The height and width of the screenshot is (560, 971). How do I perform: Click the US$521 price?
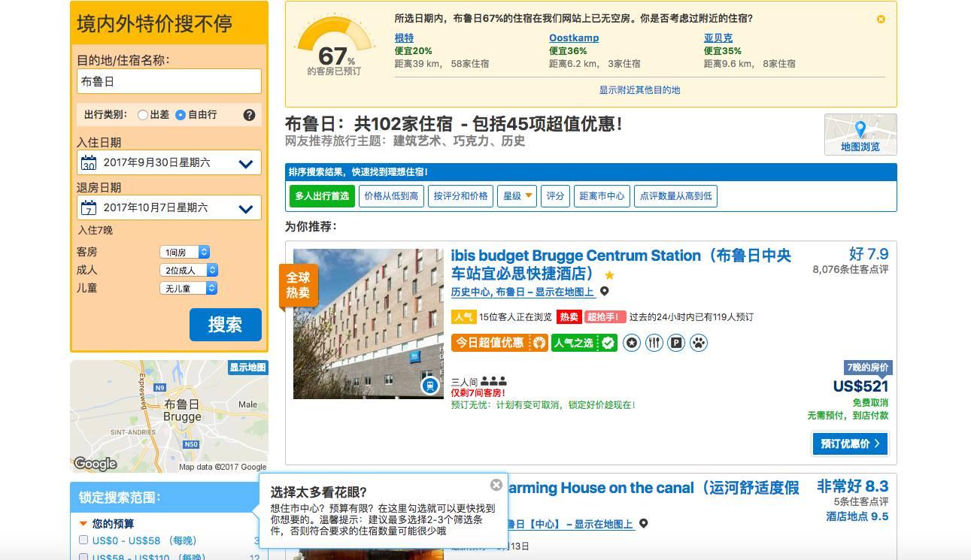pyautogui.click(x=861, y=386)
